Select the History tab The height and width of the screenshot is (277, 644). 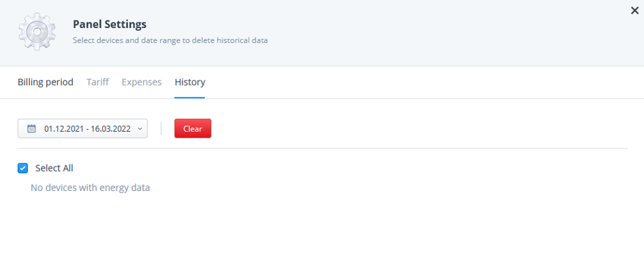pyautogui.click(x=189, y=82)
